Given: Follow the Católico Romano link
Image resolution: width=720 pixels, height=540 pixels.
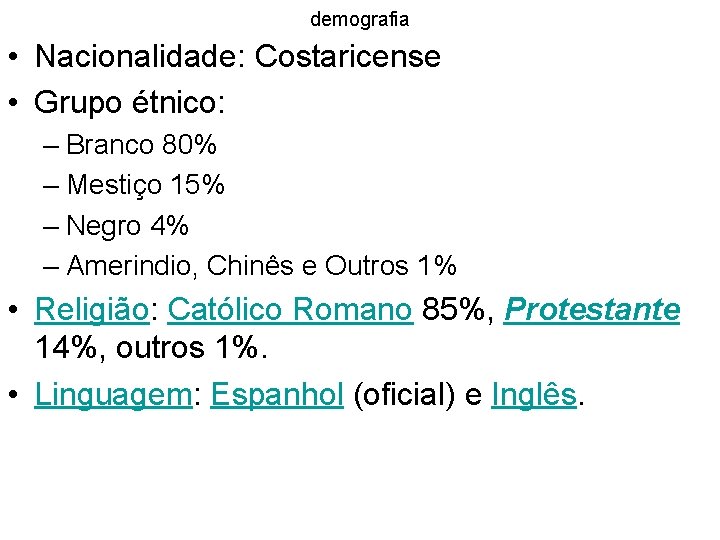Looking at the screenshot, I should [x=290, y=309].
